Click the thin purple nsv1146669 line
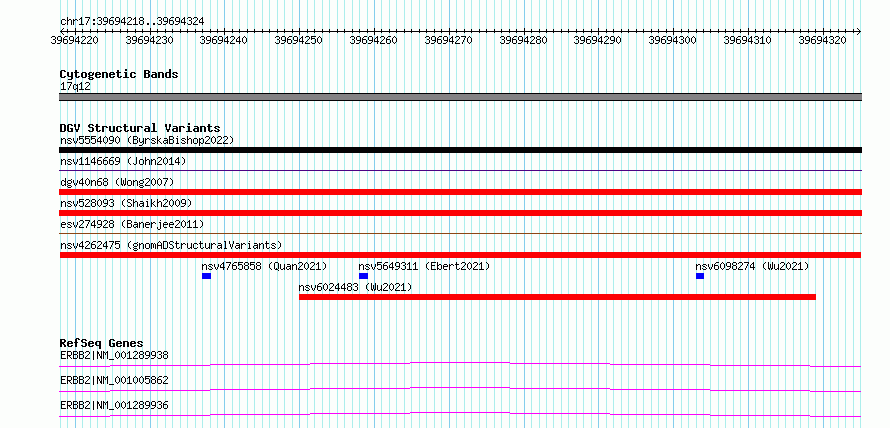 460,170
